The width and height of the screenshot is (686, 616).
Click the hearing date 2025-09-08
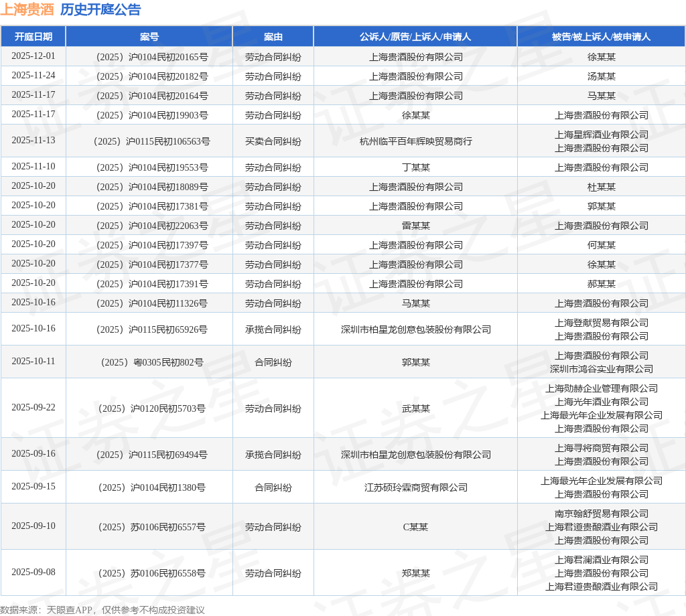[33, 572]
